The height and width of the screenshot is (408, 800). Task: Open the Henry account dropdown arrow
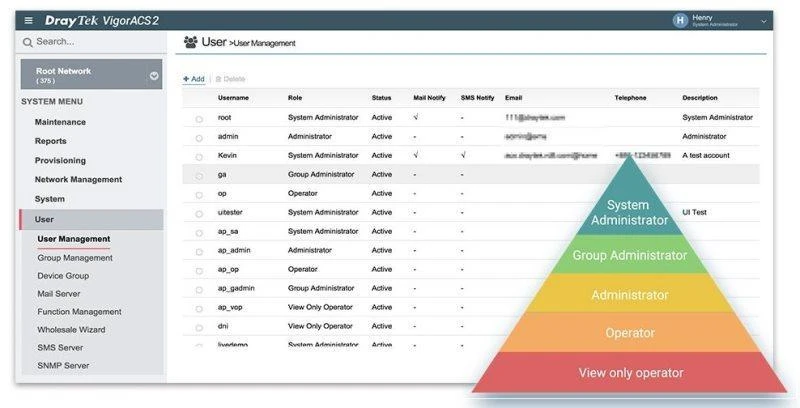[764, 21]
